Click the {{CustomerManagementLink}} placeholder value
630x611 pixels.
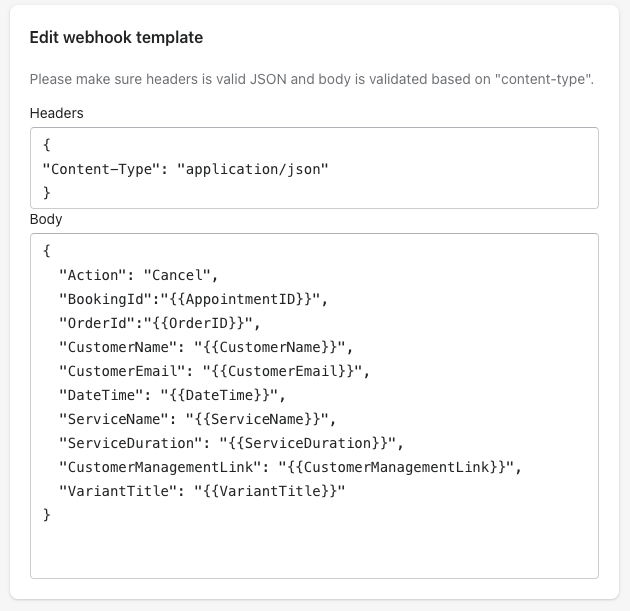point(397,467)
